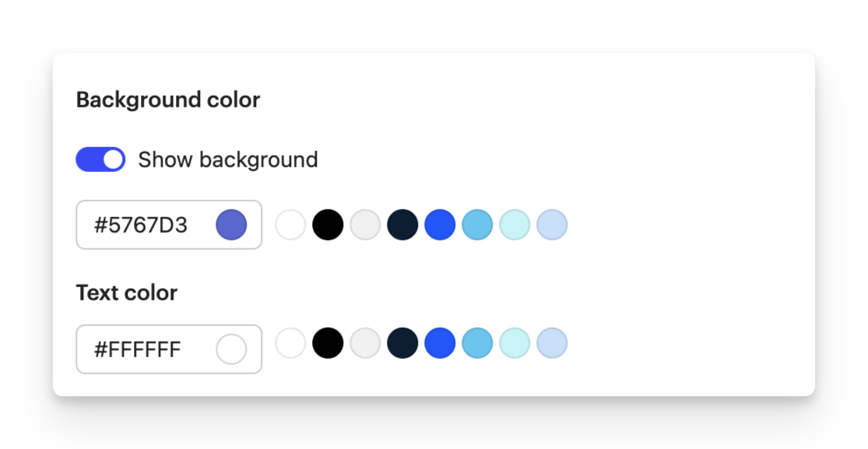The width and height of the screenshot is (868, 449).
Task: Pick light gray background color swatch
Action: [x=365, y=225]
